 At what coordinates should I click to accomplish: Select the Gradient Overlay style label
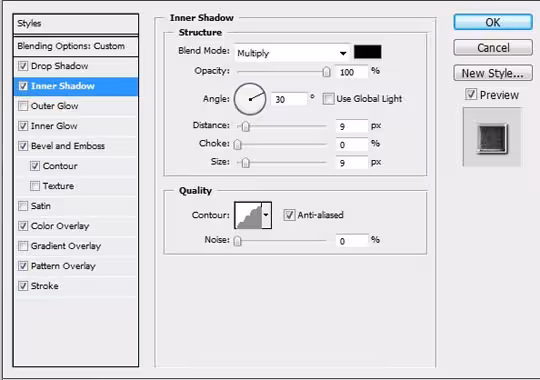point(66,246)
